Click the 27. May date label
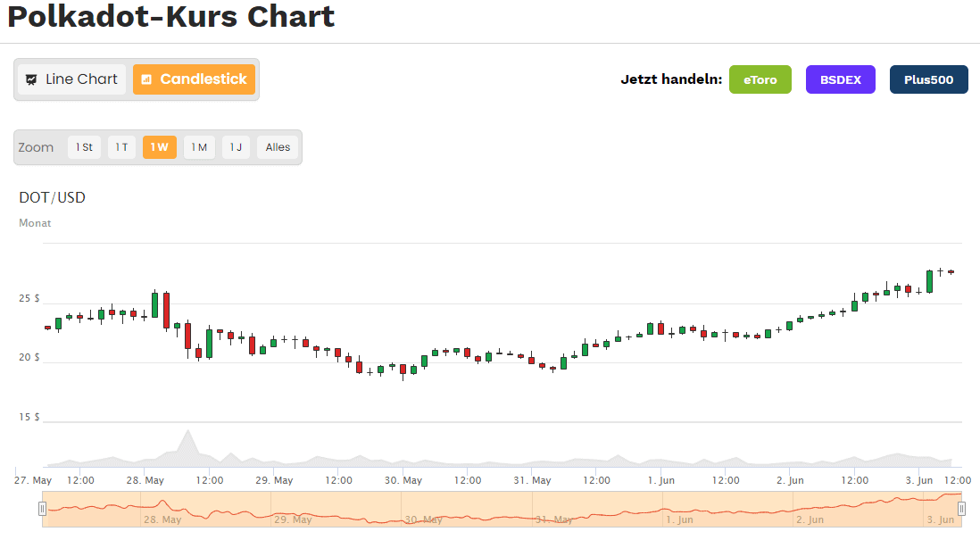Image resolution: width=980 pixels, height=540 pixels. [x=33, y=480]
